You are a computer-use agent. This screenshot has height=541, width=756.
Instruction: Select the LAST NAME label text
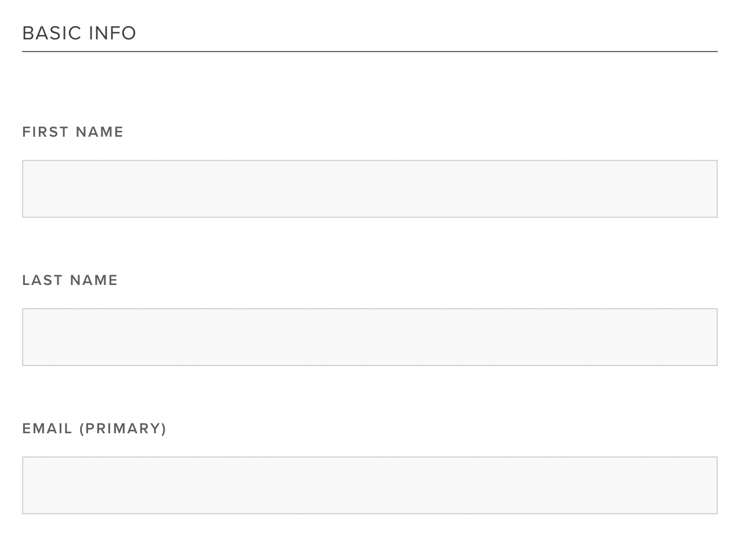pyautogui.click(x=70, y=280)
